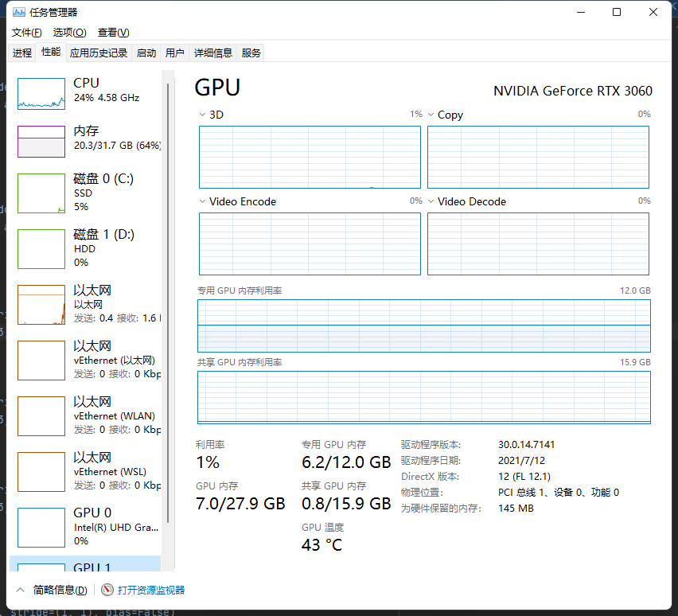This screenshot has width=678, height=616.
Task: Click the Copy engine utilization graph
Action: [x=538, y=157]
